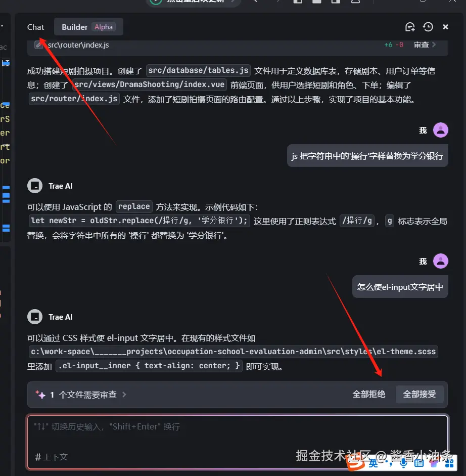Viewport: 466px width, 476px height.
Task: Switch to the Chat tab
Action: coord(35,27)
